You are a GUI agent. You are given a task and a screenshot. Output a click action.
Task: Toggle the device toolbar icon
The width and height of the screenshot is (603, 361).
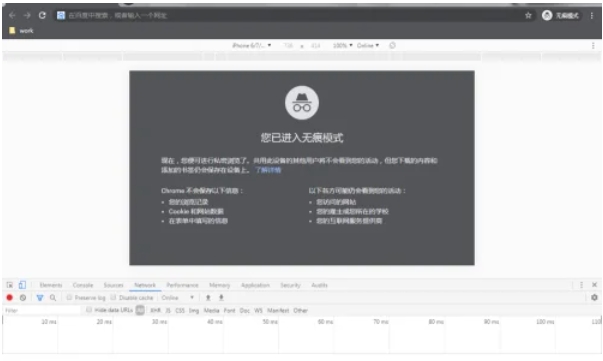point(22,285)
